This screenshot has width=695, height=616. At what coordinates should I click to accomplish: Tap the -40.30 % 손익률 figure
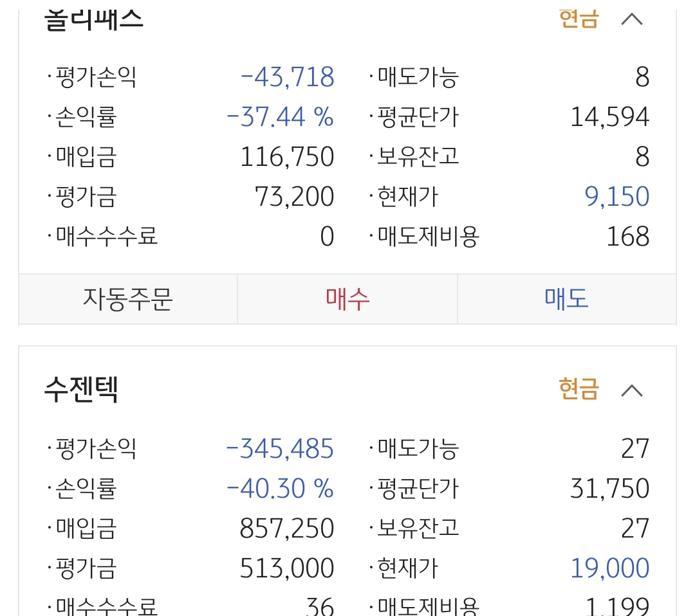click(x=280, y=489)
